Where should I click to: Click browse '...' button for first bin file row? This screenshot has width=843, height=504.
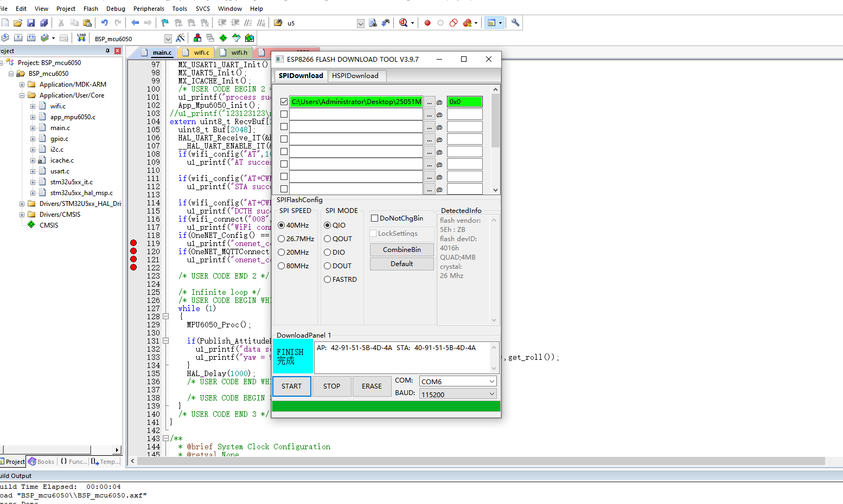429,102
